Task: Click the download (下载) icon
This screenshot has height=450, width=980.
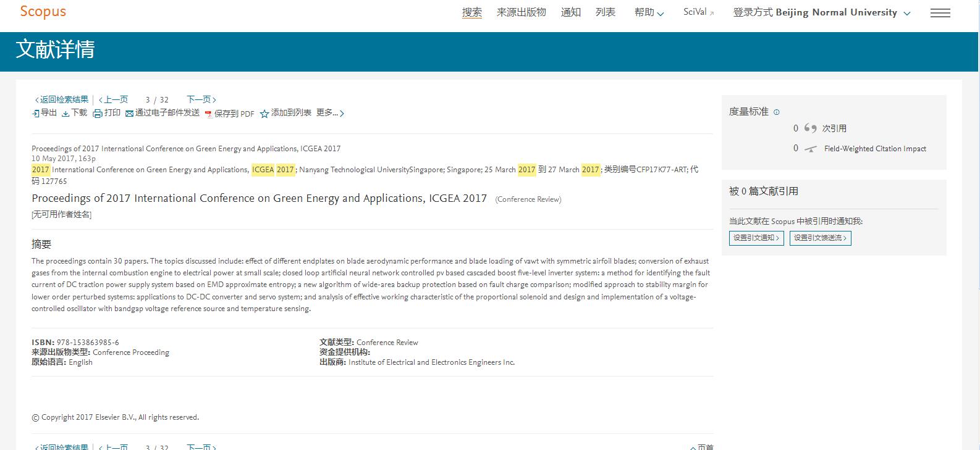Action: [x=65, y=114]
